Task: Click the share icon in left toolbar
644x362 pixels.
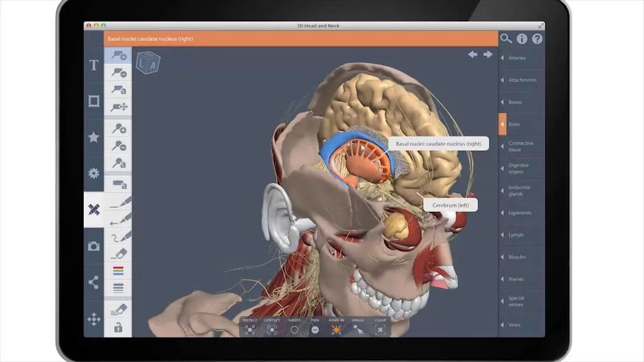Action: [92, 282]
